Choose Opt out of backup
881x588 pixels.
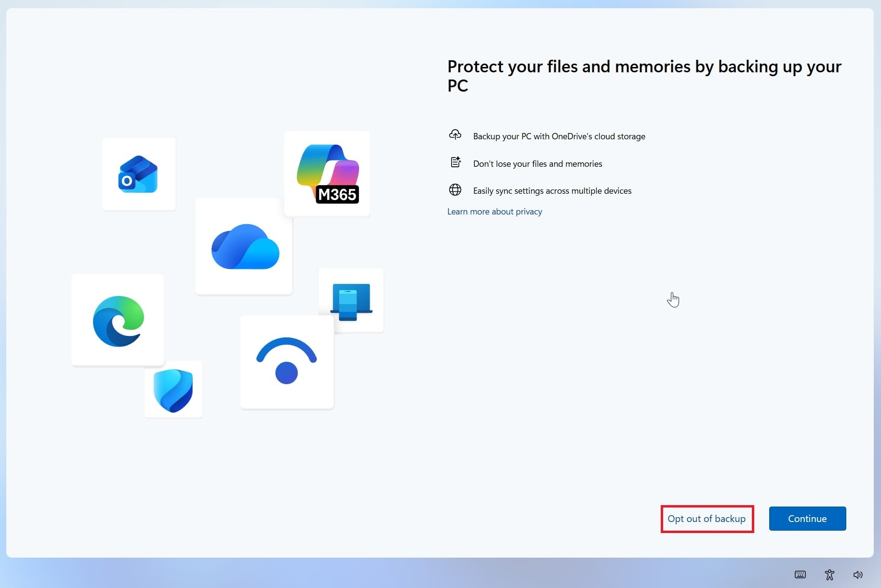pos(707,519)
